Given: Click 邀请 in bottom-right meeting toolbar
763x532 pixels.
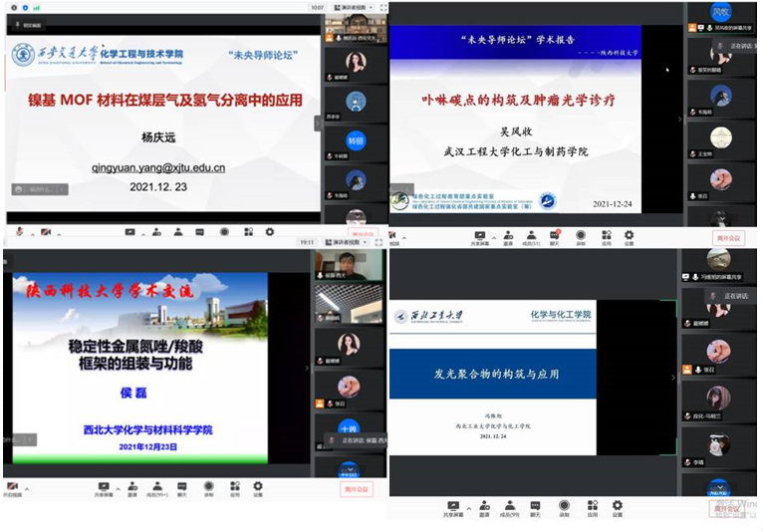Looking at the screenshot, I should (x=484, y=509).
